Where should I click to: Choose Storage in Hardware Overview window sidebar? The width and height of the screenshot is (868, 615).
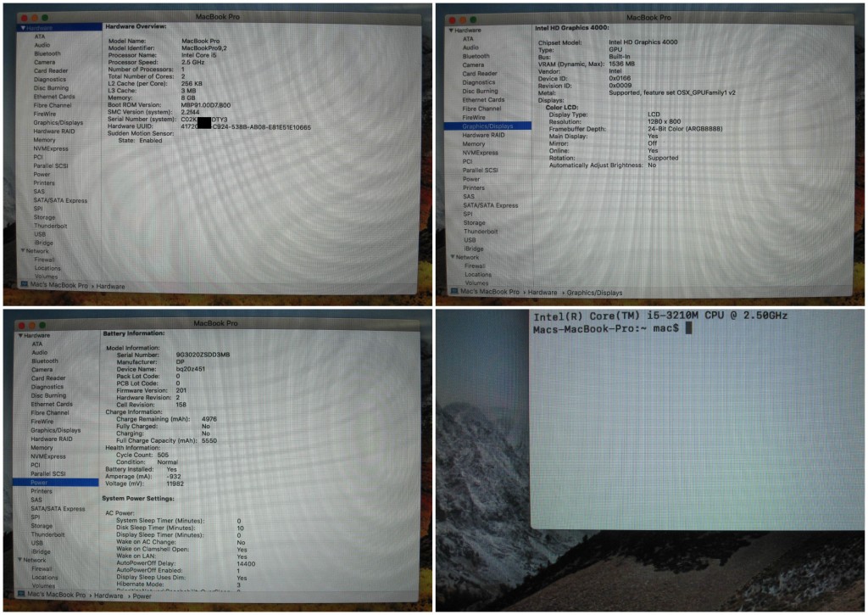coord(44,217)
